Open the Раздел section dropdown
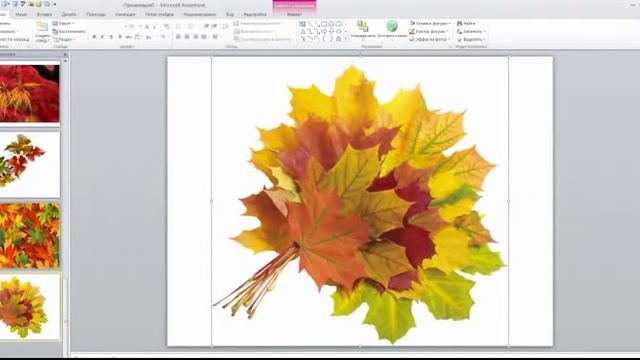 click(x=64, y=39)
